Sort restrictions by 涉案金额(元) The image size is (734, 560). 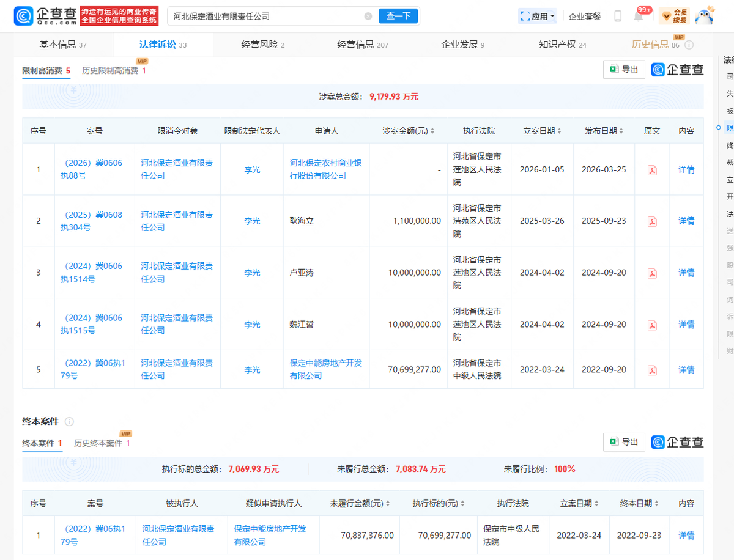pyautogui.click(x=409, y=131)
